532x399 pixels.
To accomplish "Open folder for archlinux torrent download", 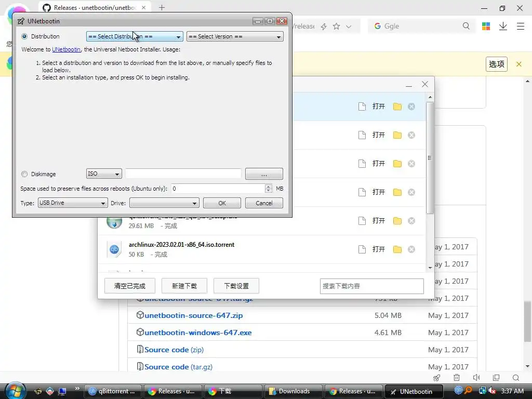I will (x=397, y=249).
